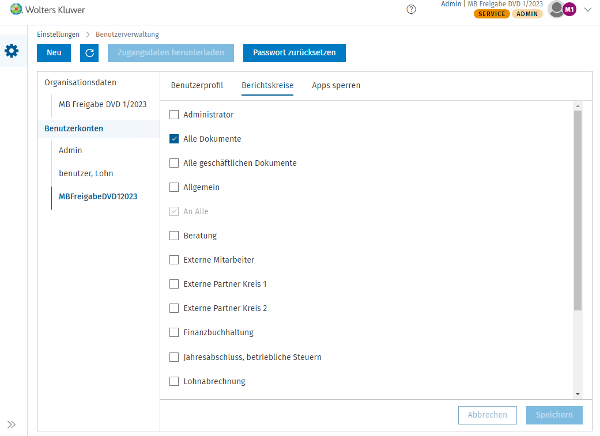This screenshot has height=436, width=600.
Task: Open the Apps sperren tab
Action: tap(336, 85)
